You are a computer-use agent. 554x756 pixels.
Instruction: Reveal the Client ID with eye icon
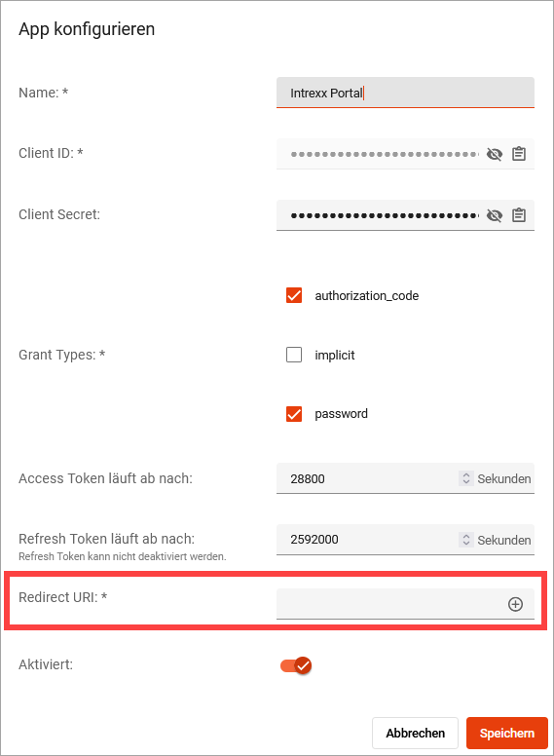[495, 154]
